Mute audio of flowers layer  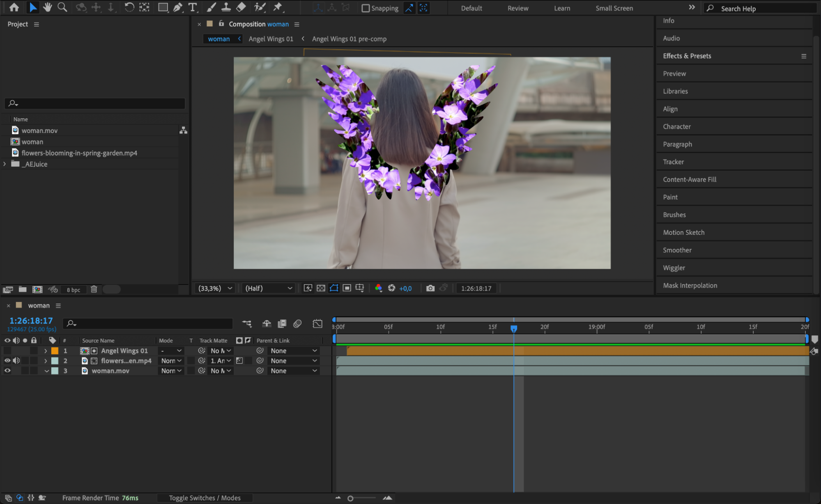tap(16, 361)
